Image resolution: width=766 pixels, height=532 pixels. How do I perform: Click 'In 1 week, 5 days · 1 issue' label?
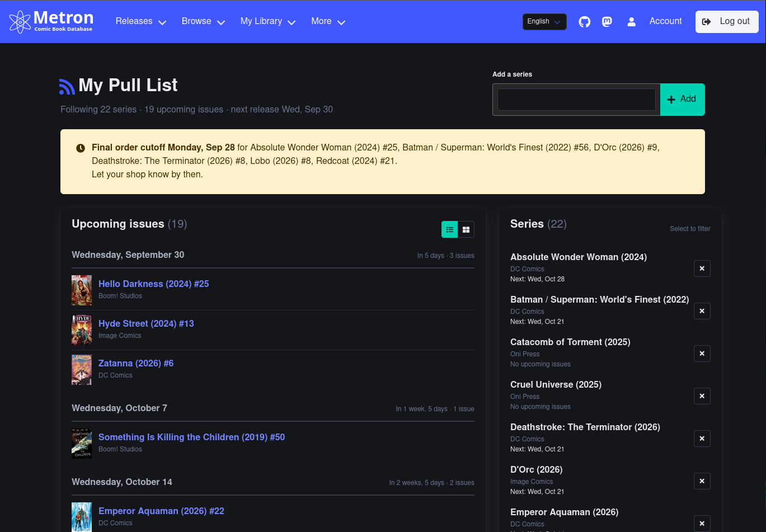click(435, 409)
